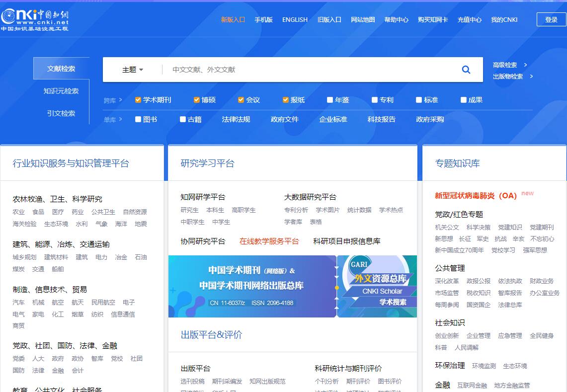Open 农业 industry link
The height and width of the screenshot is (392, 567).
[18, 212]
